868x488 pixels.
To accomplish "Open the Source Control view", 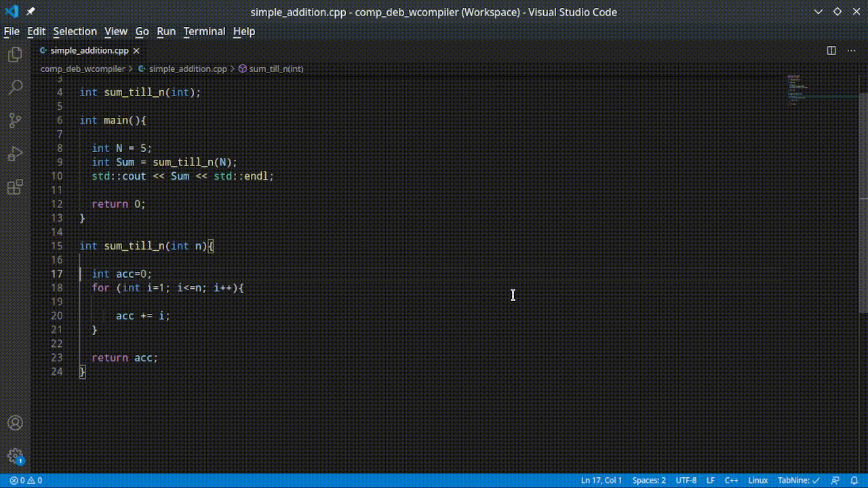I will [x=15, y=120].
